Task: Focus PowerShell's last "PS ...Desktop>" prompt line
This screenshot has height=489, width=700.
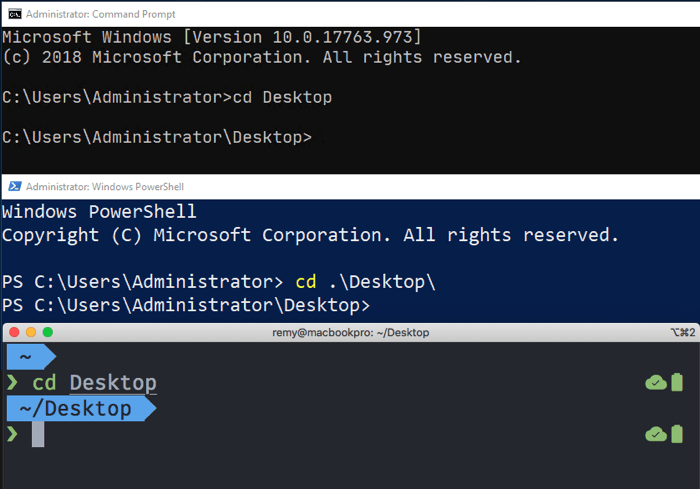Action: coord(186,304)
